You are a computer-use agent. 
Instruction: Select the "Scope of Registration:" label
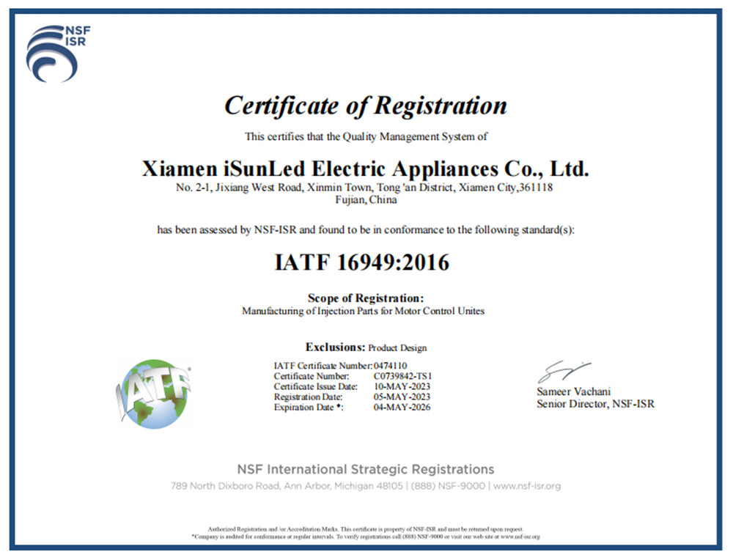(x=366, y=298)
